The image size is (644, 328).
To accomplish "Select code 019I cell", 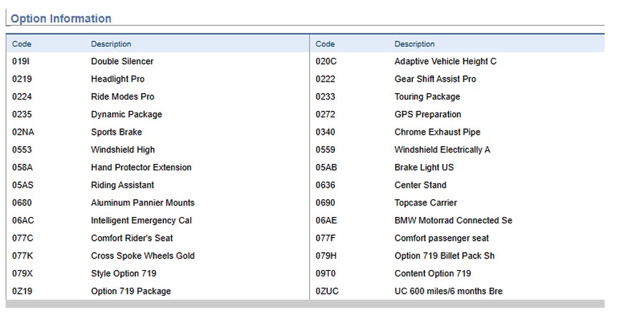I will (21, 62).
